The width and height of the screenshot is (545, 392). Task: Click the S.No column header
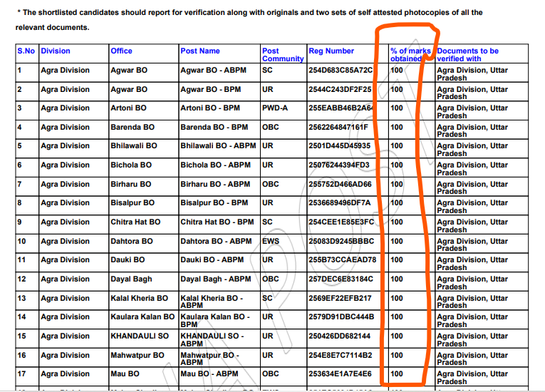tap(27, 51)
